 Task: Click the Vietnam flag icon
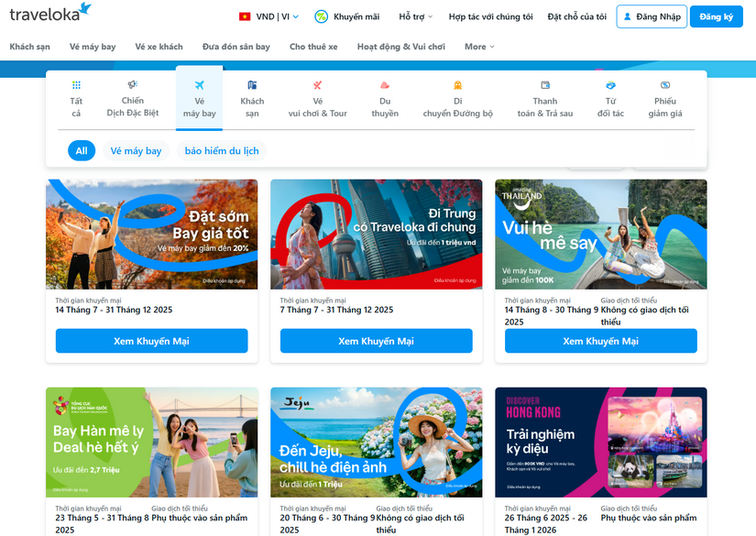click(245, 16)
